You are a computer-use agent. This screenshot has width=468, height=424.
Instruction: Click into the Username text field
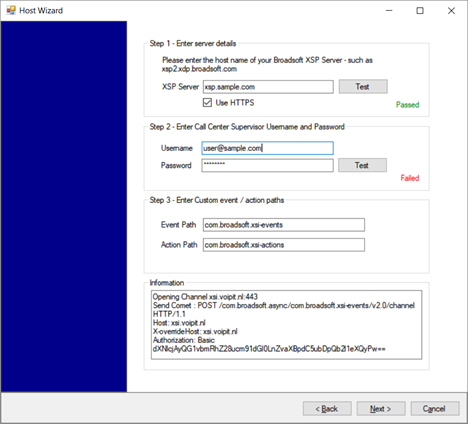[267, 148]
